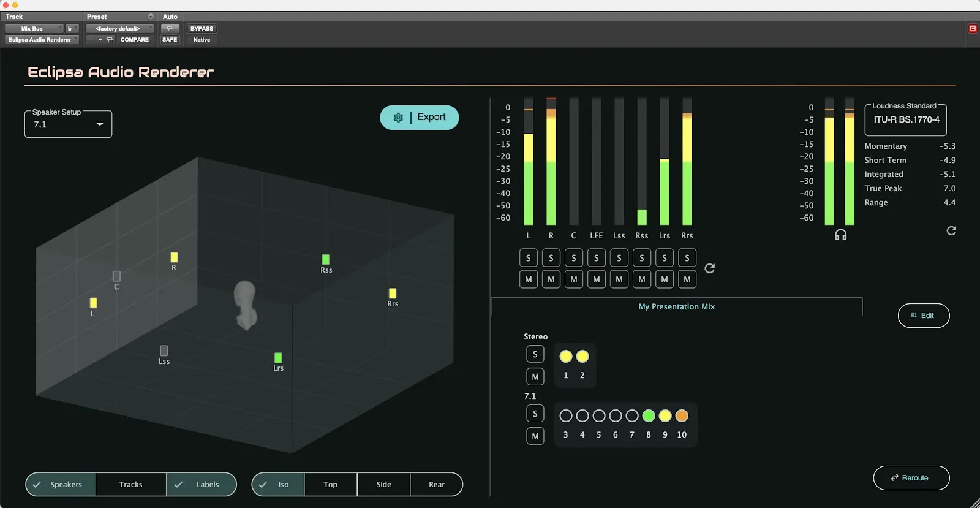This screenshot has width=980, height=508.
Task: Solo the LFE channel
Action: (x=596, y=258)
